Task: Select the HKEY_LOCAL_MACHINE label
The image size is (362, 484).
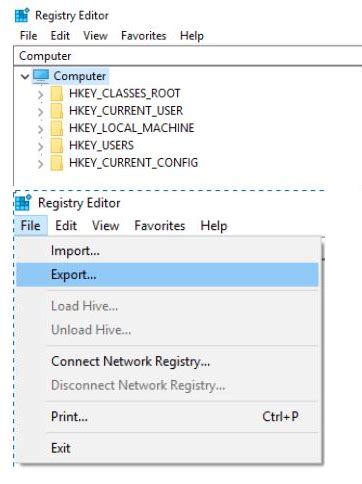Action: click(x=132, y=128)
